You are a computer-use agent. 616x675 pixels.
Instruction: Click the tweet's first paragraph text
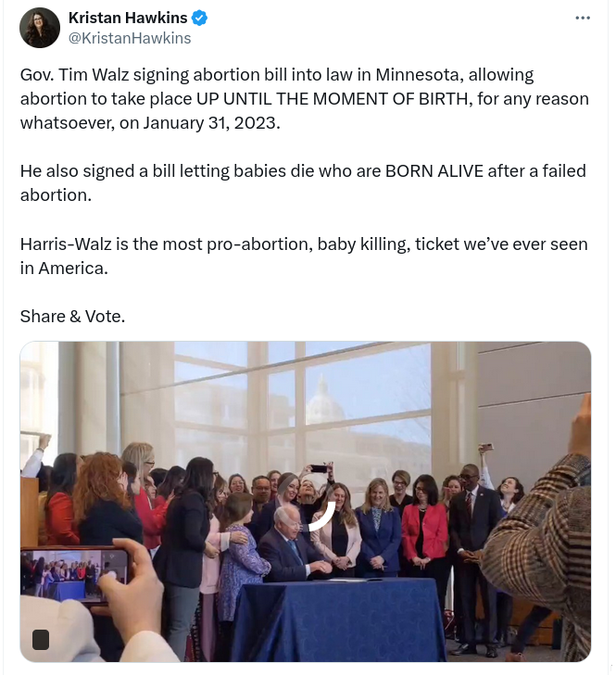[304, 98]
